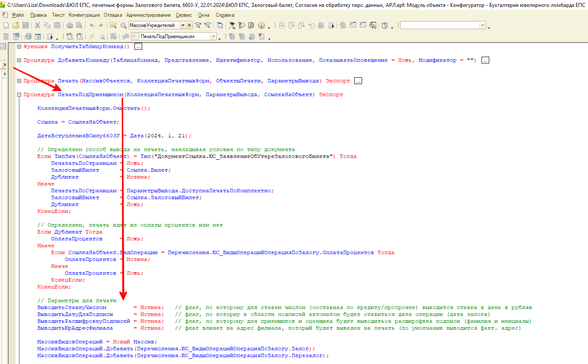The image size is (588, 364).
Task: Redo the action with the forward arrow icon
Action: coord(101,25)
